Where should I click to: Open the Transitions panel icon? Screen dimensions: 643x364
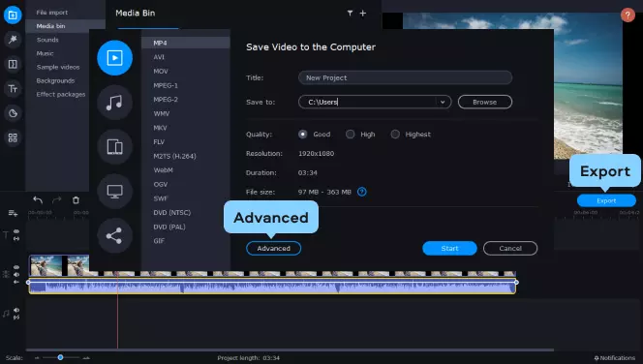click(x=13, y=64)
